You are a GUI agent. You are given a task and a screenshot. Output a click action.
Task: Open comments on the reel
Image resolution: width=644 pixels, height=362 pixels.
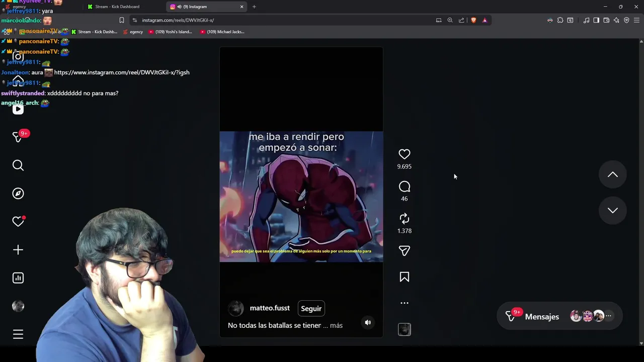pyautogui.click(x=405, y=187)
